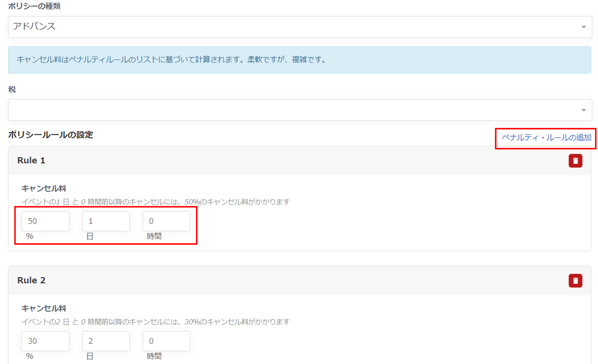Click the Rule 2 panel header title
The image size is (598, 364).
click(31, 280)
